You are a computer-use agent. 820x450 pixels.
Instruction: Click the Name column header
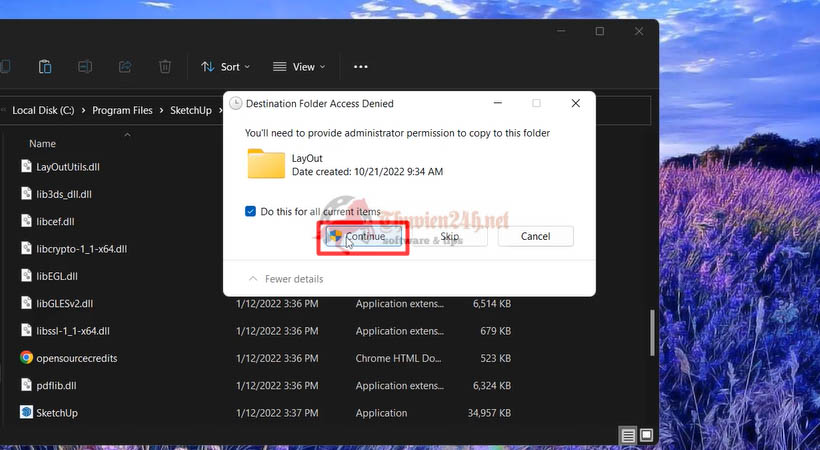pos(42,143)
